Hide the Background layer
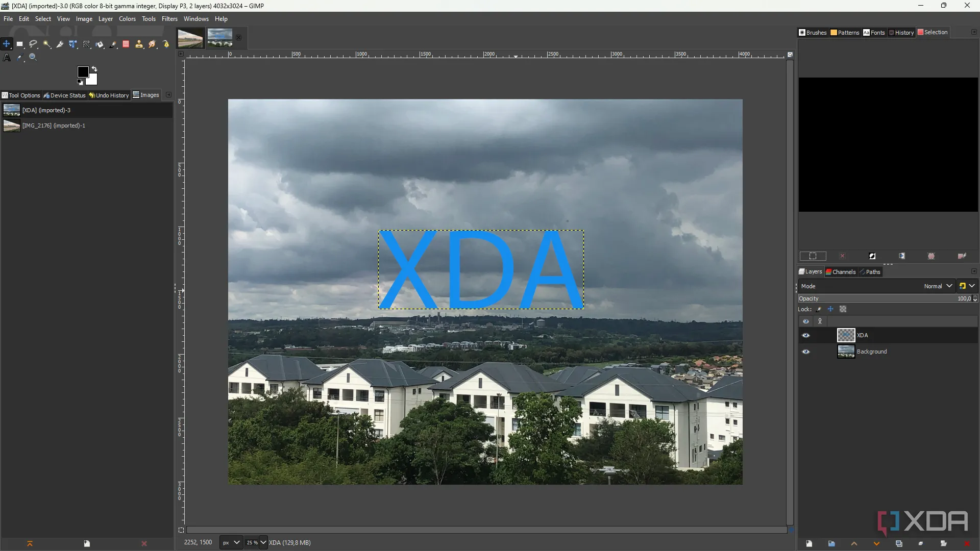Image resolution: width=980 pixels, height=551 pixels. [806, 352]
